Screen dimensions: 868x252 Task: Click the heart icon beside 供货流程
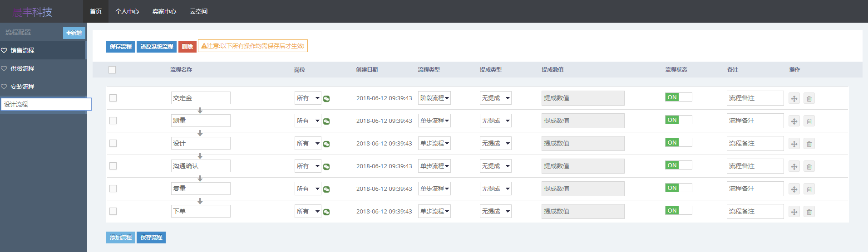[4, 68]
